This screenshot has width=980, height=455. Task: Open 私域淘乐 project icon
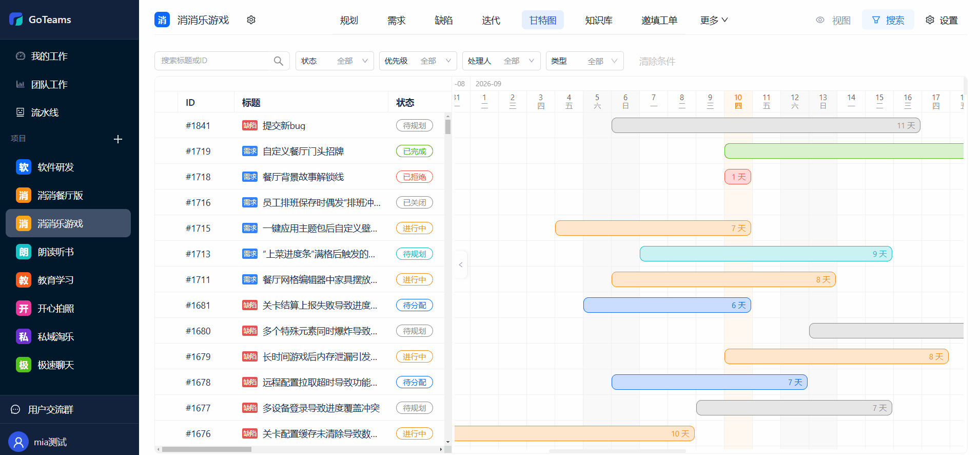click(24, 337)
